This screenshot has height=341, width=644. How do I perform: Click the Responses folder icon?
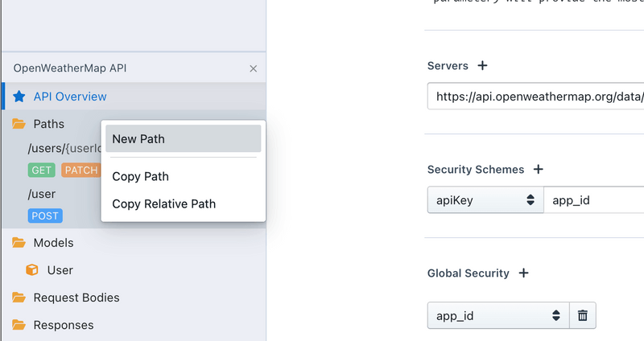pos(19,325)
